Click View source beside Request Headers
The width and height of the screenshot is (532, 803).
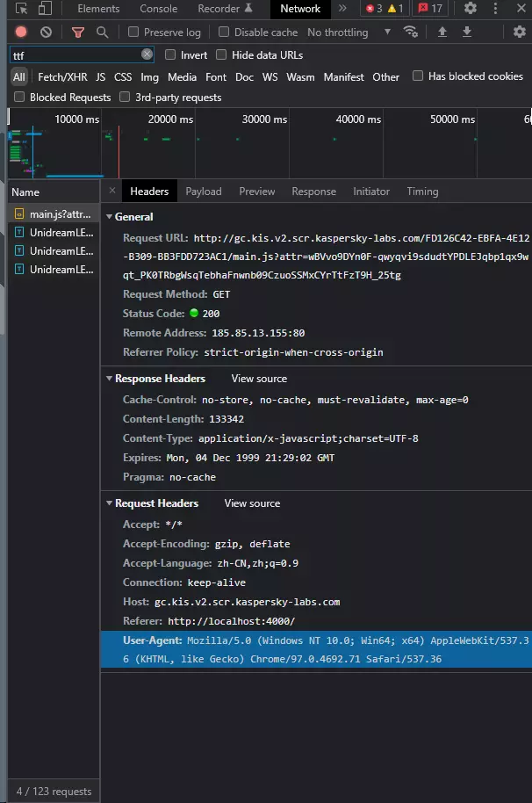coord(252,503)
